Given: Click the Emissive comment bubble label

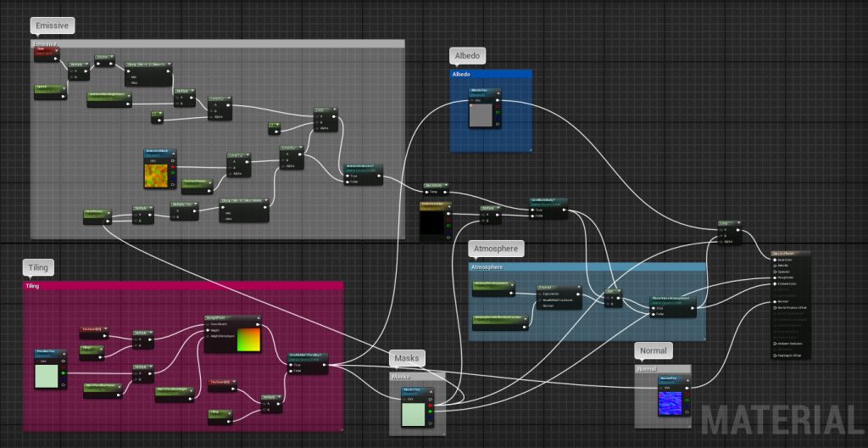Looking at the screenshot, I should pos(52,25).
